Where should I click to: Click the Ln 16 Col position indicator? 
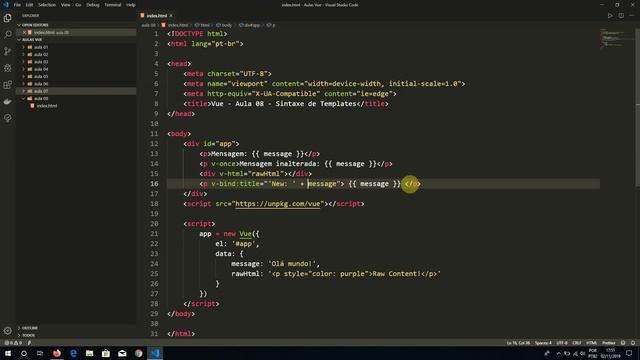tap(518, 343)
